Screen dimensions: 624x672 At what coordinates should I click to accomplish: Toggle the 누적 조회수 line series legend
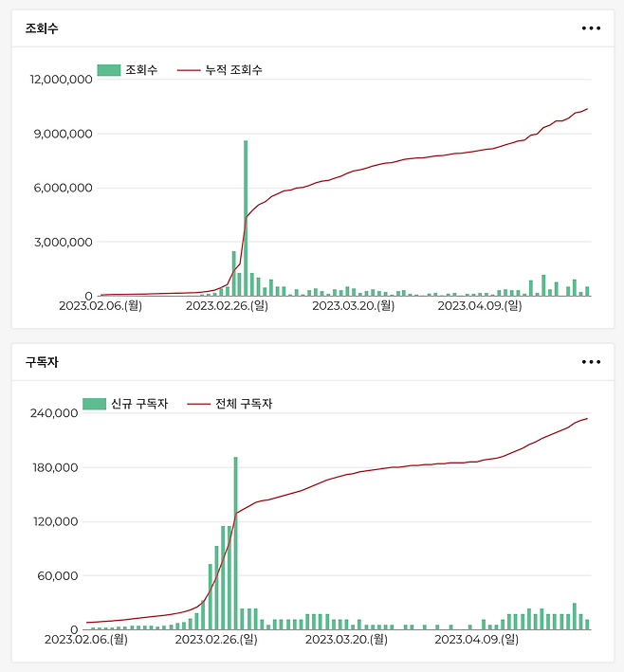[221, 70]
